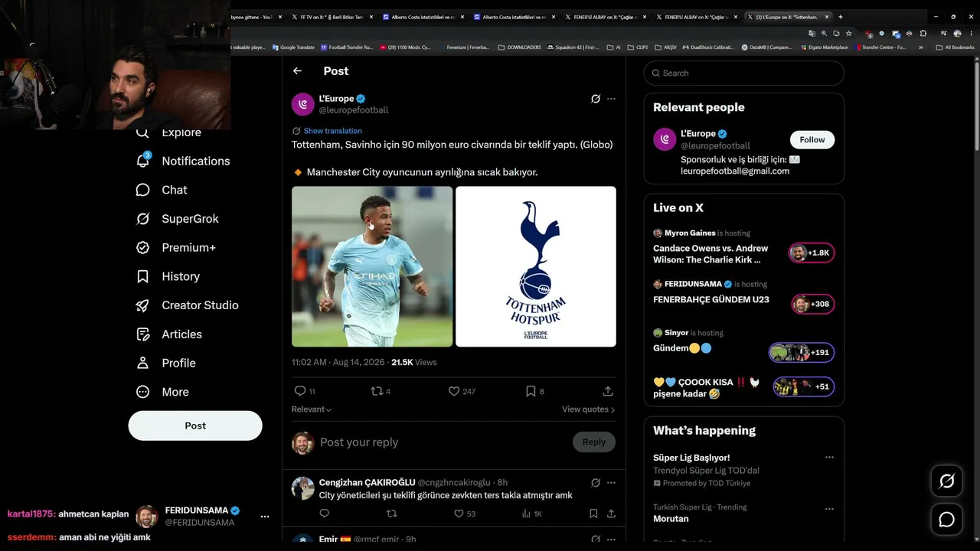Switch to the YouTube browser tab

[256, 17]
